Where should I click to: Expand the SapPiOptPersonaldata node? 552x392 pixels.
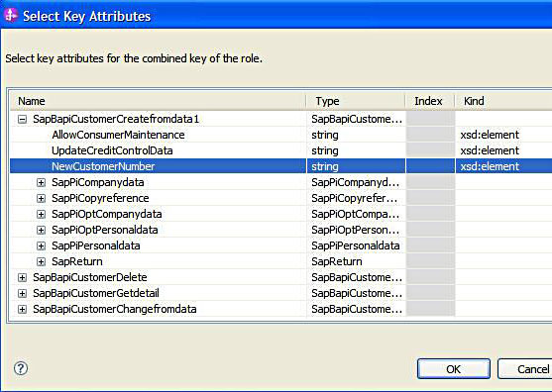tap(42, 231)
